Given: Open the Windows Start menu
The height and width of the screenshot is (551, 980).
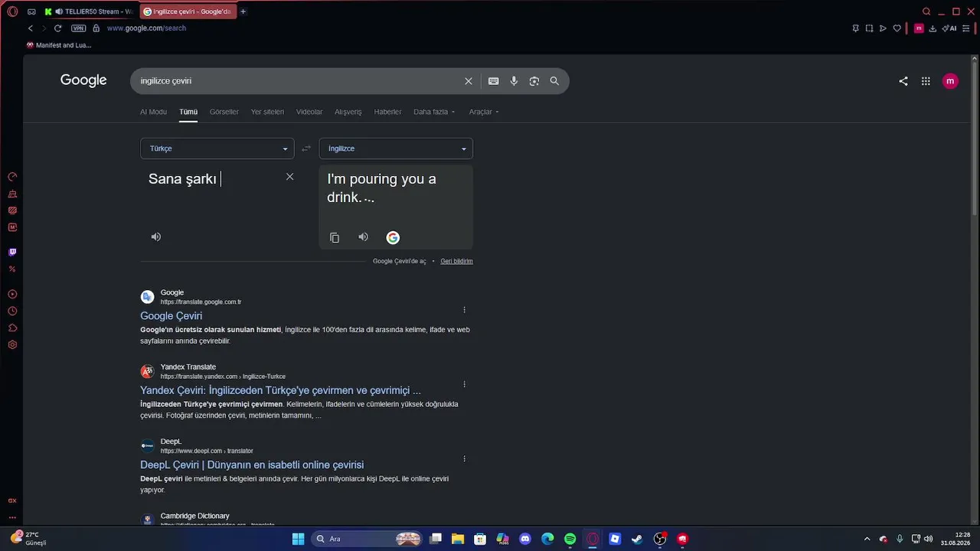Looking at the screenshot, I should pos(298,539).
